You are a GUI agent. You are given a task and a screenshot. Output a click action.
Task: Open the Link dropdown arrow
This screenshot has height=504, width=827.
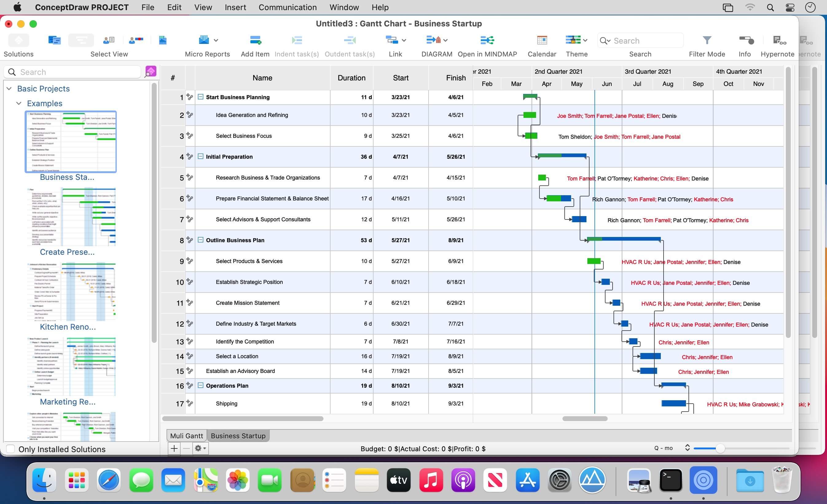click(404, 41)
